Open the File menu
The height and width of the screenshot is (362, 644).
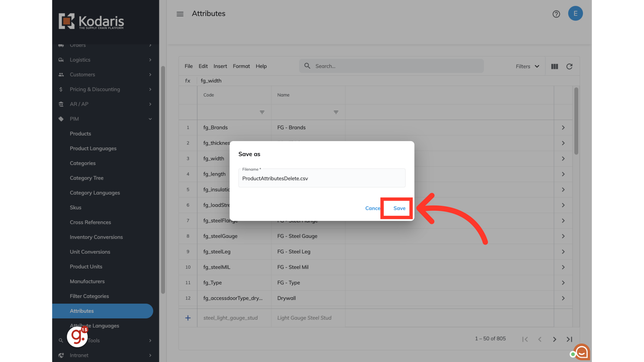coord(189,66)
